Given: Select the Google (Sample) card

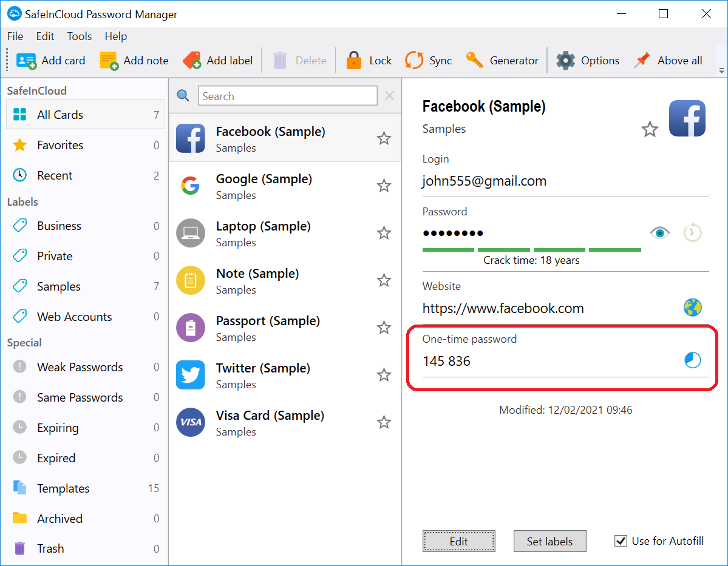Looking at the screenshot, I should click(285, 186).
